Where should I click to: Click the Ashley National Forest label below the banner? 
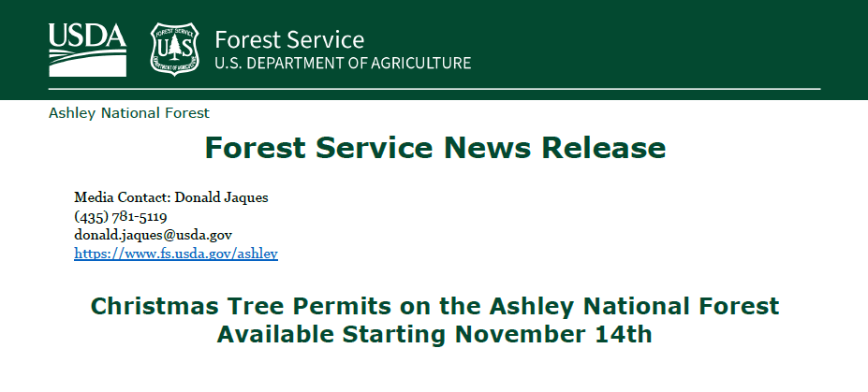[129, 113]
